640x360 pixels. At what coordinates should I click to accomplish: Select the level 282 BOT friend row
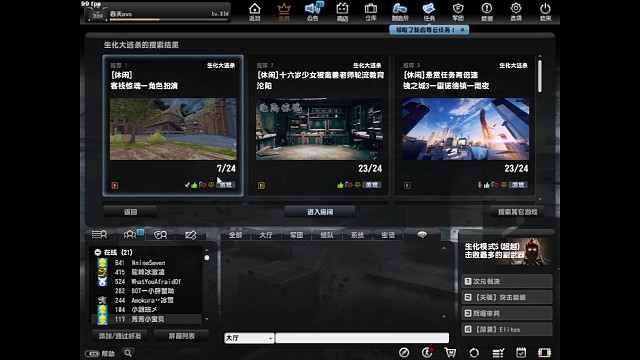pyautogui.click(x=146, y=291)
